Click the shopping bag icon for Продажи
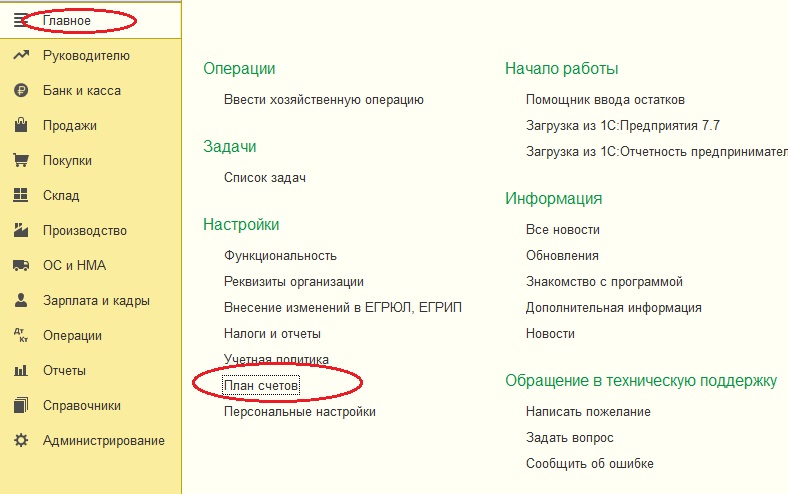The height and width of the screenshot is (494, 788). coord(21,125)
